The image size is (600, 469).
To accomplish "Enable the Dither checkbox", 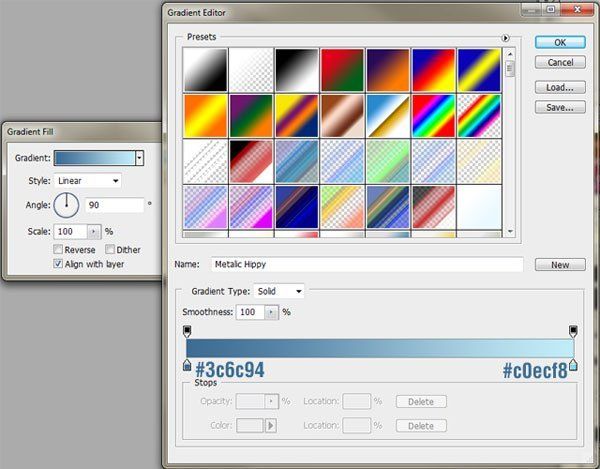I will click(110, 249).
